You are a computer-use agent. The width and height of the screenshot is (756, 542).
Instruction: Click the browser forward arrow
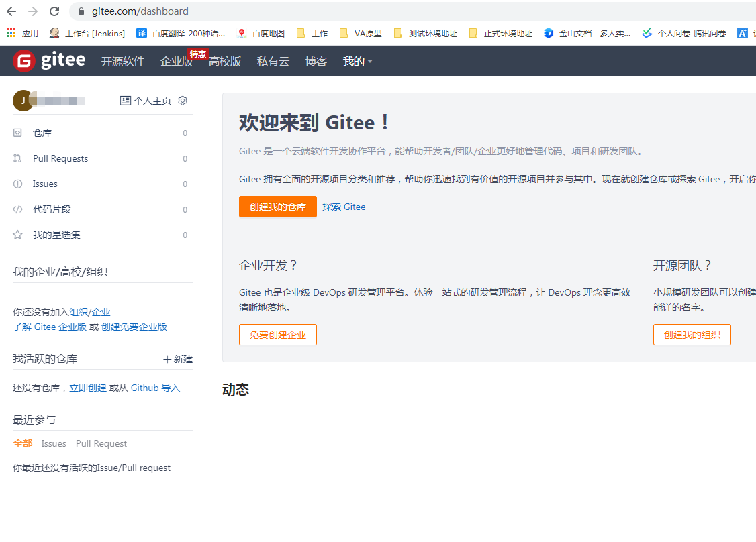pos(33,11)
